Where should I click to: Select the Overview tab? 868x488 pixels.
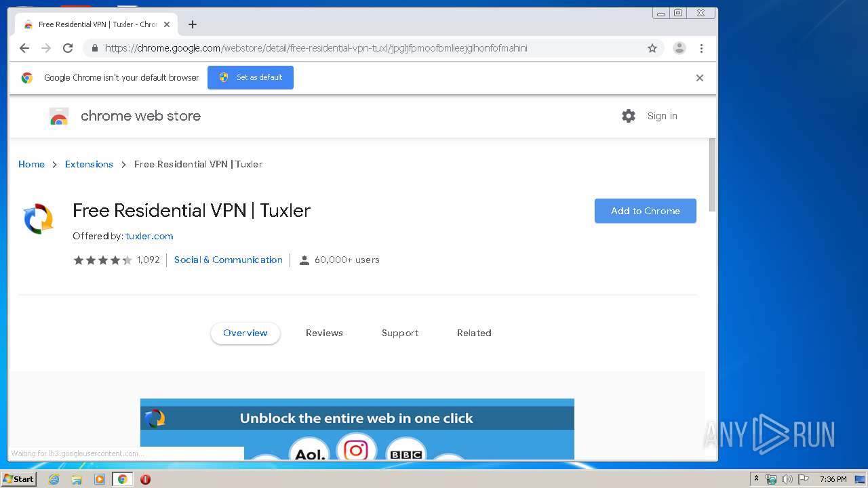click(245, 333)
